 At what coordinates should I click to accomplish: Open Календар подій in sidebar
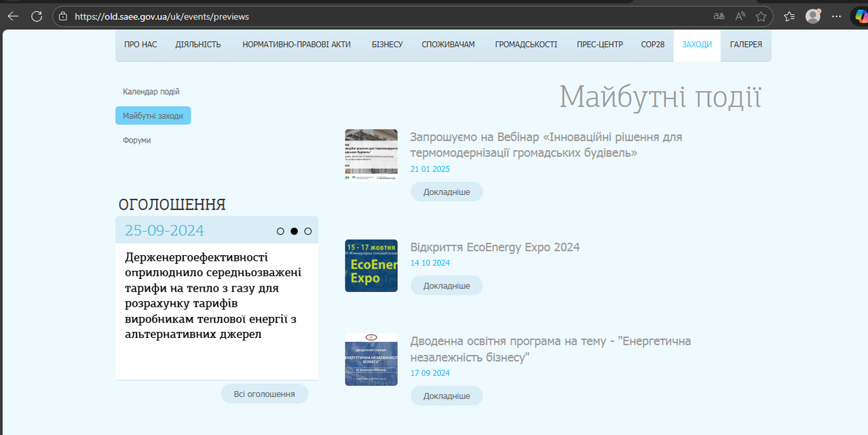click(151, 92)
